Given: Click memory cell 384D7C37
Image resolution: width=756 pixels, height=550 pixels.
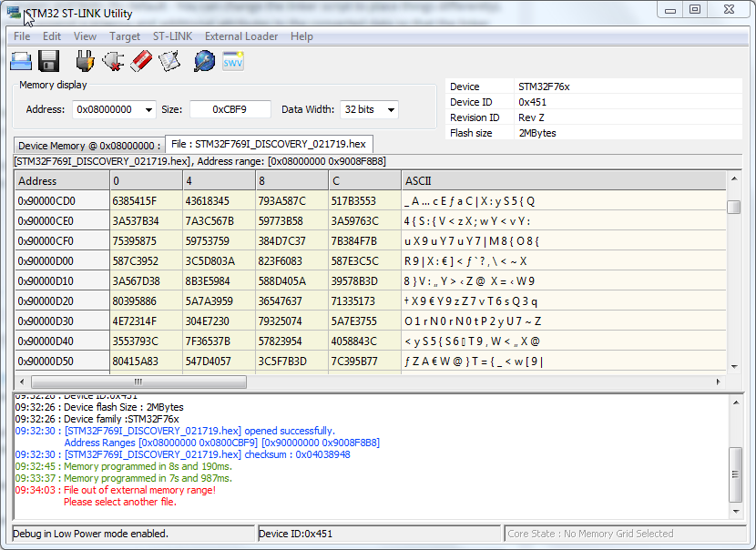Looking at the screenshot, I should (292, 241).
